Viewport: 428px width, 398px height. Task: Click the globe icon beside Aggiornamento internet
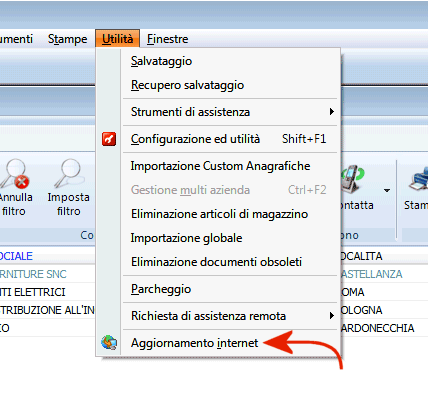point(109,343)
